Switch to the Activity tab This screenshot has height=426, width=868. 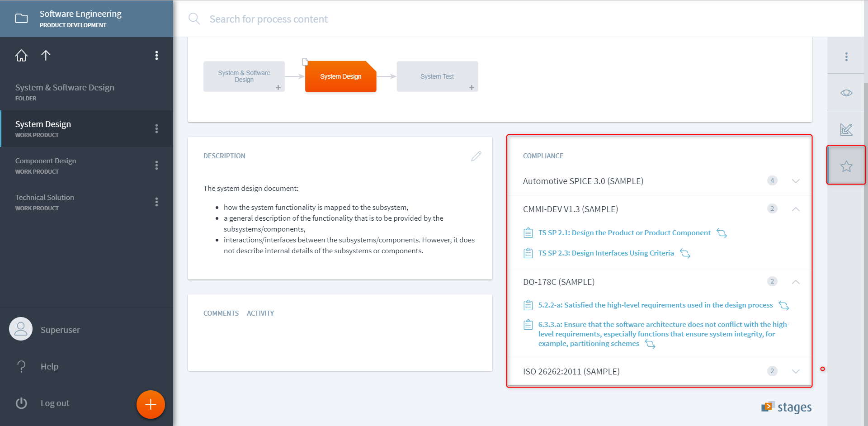tap(260, 313)
